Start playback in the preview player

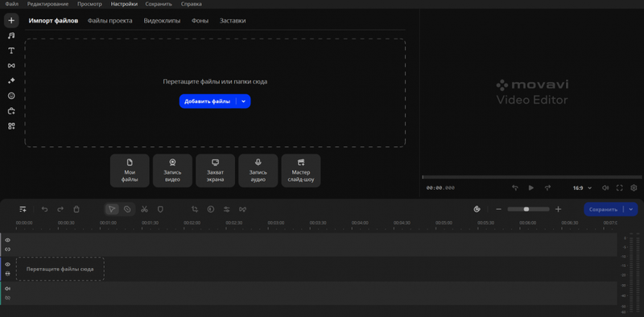(531, 187)
